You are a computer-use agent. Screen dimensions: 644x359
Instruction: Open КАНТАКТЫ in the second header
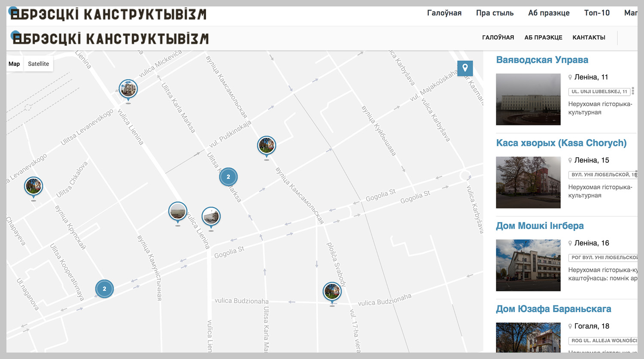(x=589, y=37)
